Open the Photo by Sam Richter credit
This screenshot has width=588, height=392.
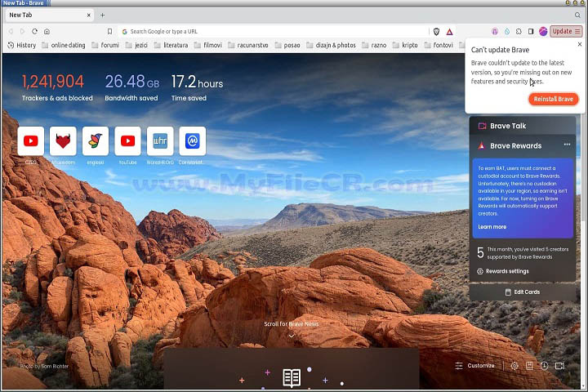[x=44, y=366]
